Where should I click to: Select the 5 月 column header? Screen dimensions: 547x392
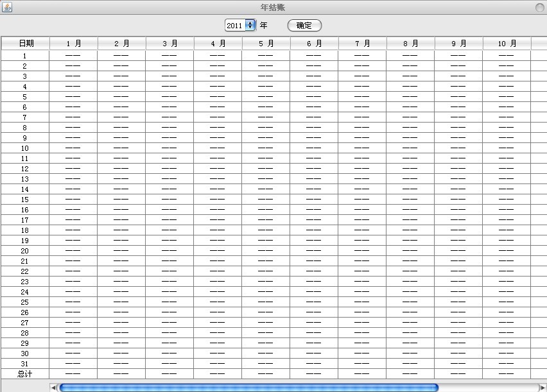pyautogui.click(x=266, y=43)
